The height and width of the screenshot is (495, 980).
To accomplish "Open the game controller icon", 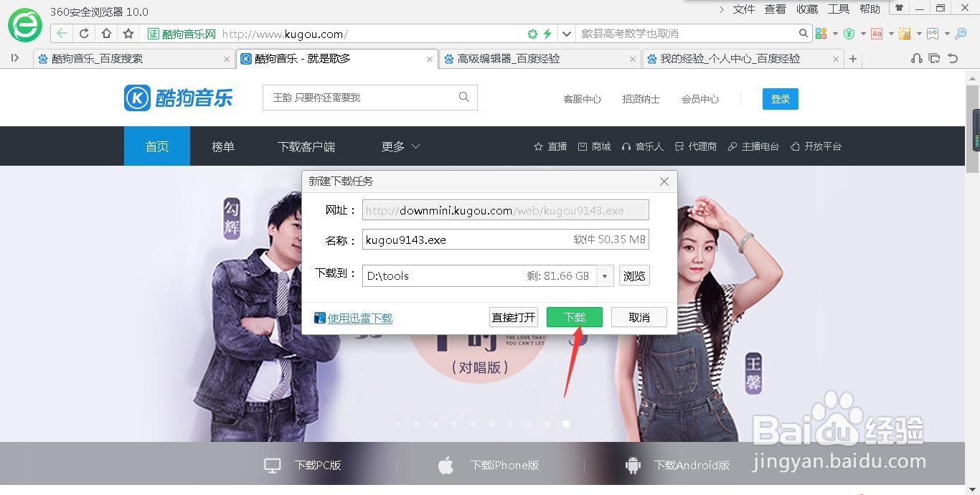I will click(x=933, y=34).
